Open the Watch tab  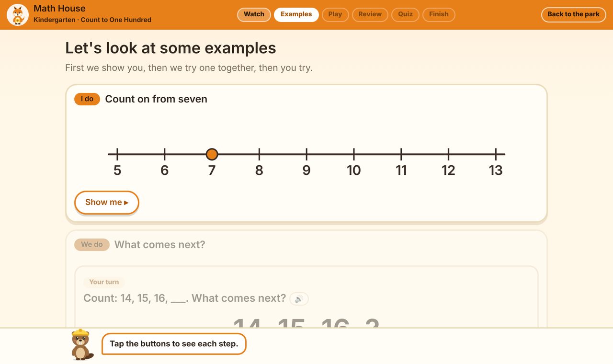[254, 14]
